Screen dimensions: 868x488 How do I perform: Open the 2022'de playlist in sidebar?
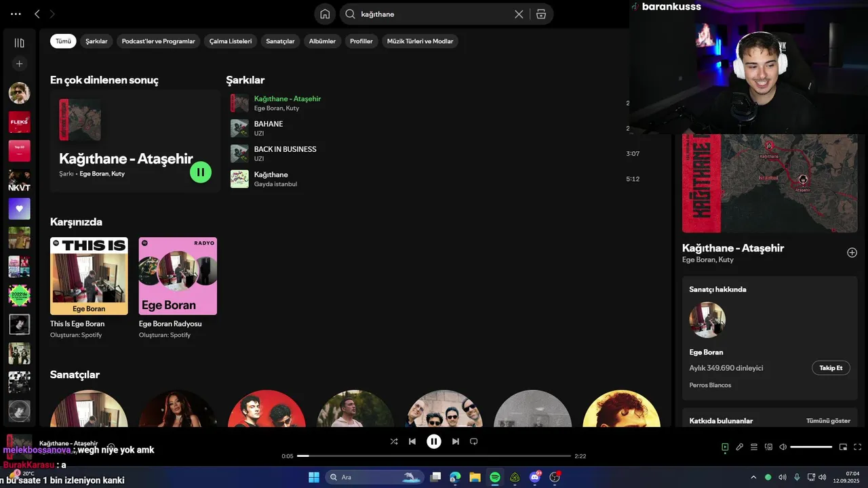[x=19, y=296]
